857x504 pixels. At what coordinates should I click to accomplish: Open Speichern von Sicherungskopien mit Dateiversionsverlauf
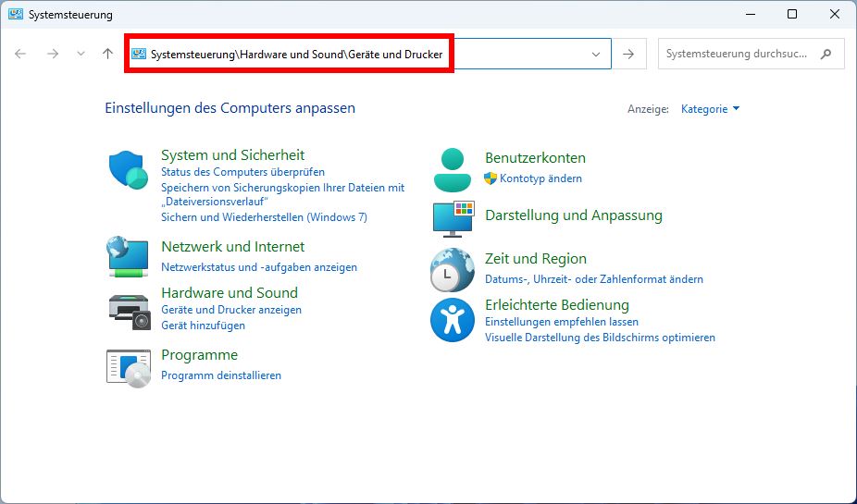pyautogui.click(x=282, y=194)
